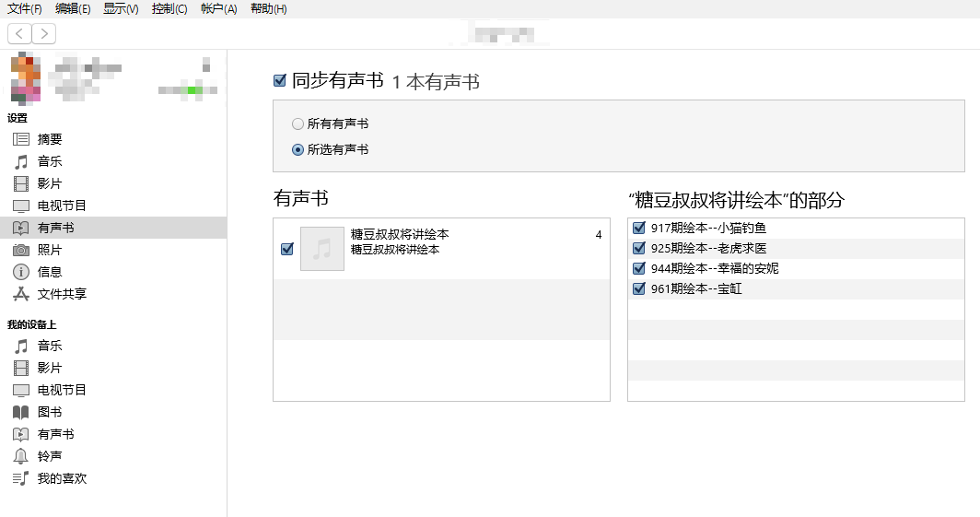
Task: Toggle the 961期绘本--宝缸 checkbox
Action: tap(639, 288)
